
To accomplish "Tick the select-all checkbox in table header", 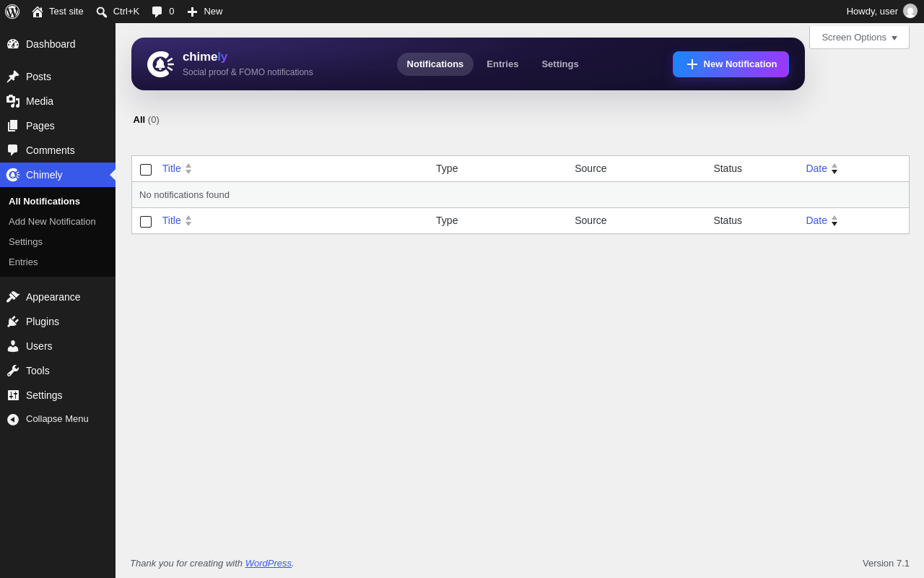I will [x=146, y=170].
